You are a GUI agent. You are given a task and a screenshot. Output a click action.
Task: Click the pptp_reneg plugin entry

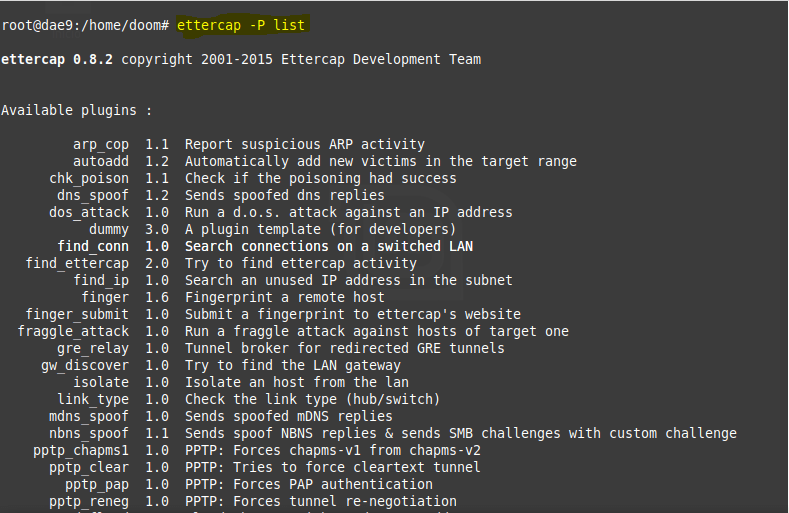pyautogui.click(x=89, y=501)
